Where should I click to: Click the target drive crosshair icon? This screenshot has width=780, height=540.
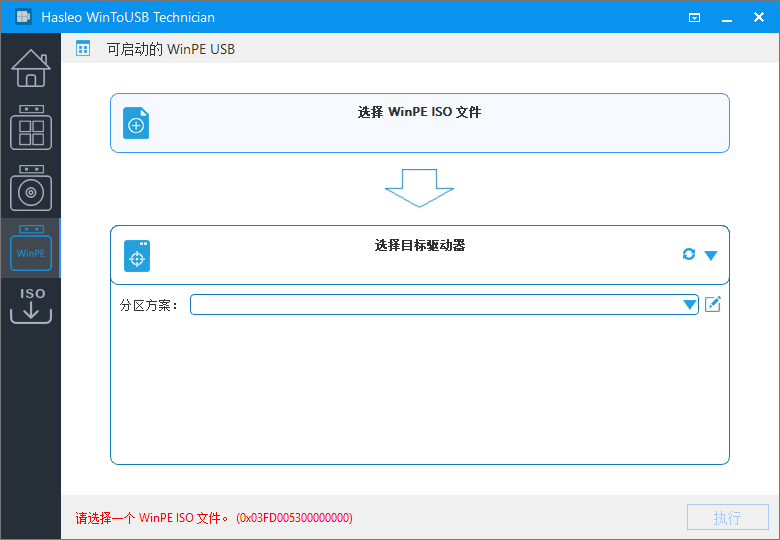click(137, 256)
